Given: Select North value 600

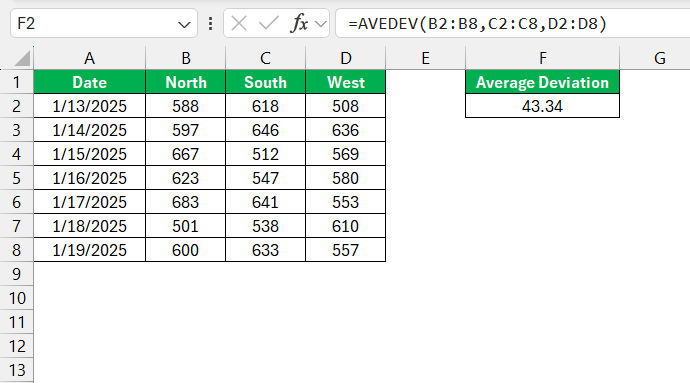Looking at the screenshot, I should coord(185,250).
